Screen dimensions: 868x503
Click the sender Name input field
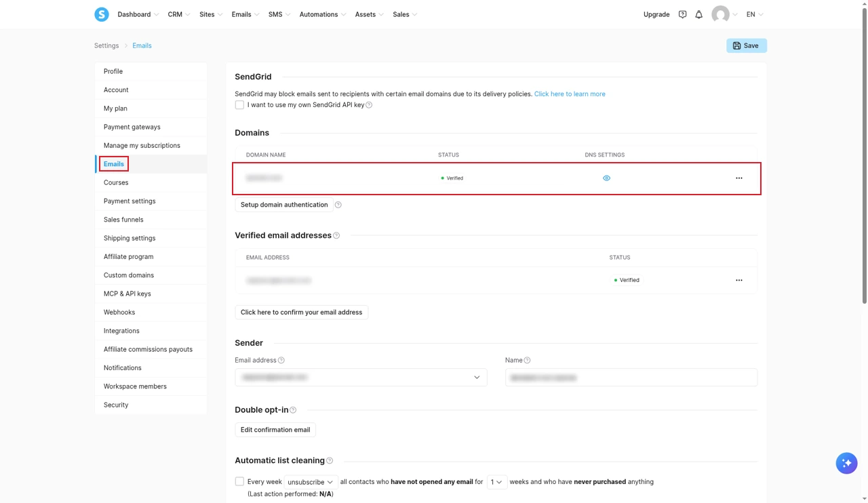631,377
